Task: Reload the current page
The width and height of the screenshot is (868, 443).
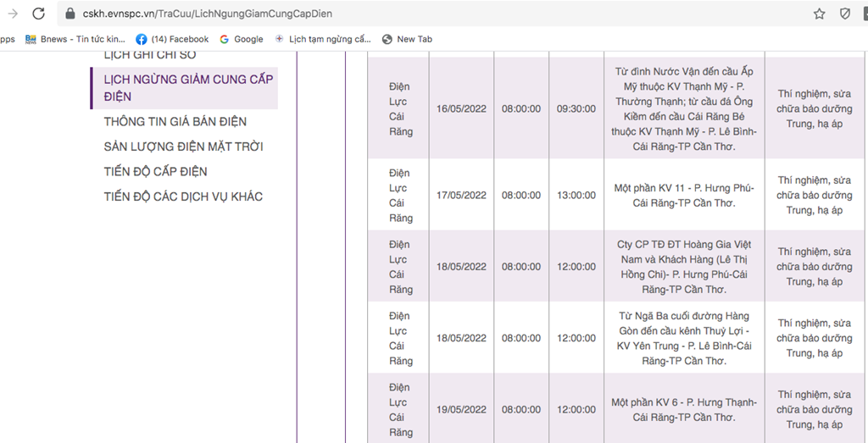Action: coord(38,14)
